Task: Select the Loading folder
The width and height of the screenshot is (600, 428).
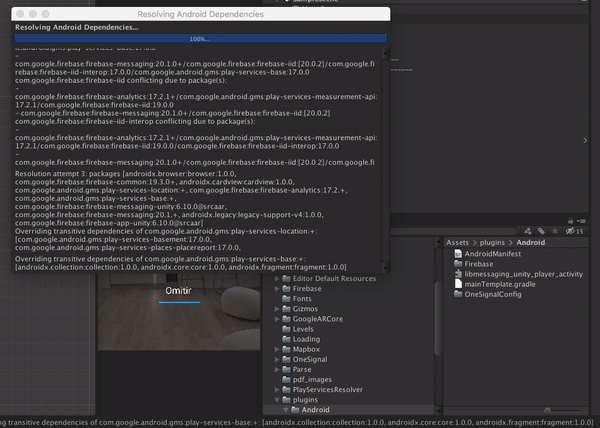Action: click(301, 339)
